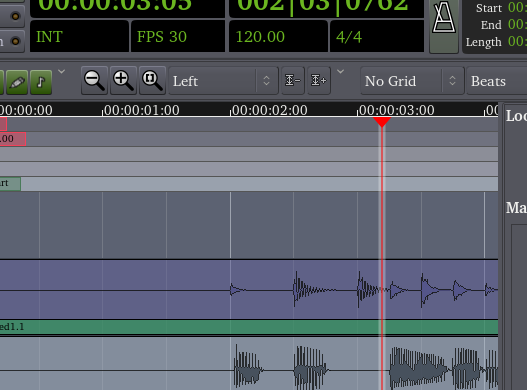Viewport: 527px width, 390px height.
Task: Expand tracks with the increase height icon
Action: 319,80
